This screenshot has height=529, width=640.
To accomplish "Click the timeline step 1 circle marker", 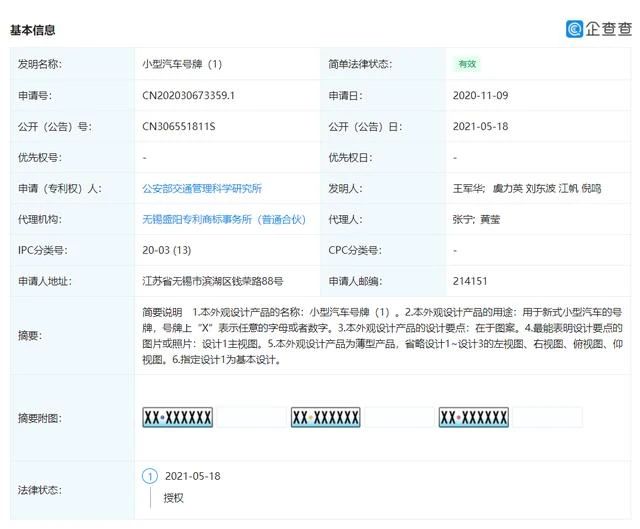I will pyautogui.click(x=150, y=476).
